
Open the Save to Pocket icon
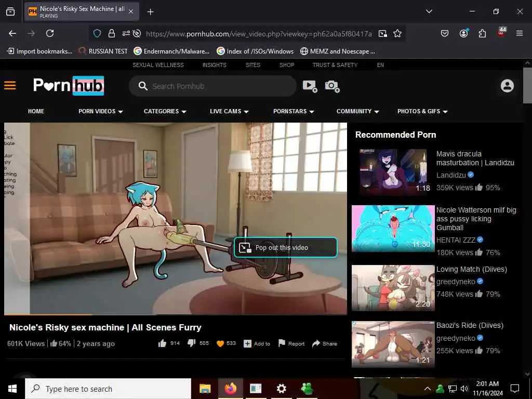coord(445,33)
